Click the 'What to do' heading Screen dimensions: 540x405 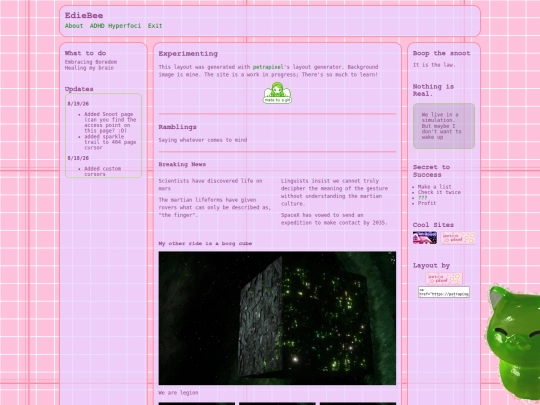[85, 53]
